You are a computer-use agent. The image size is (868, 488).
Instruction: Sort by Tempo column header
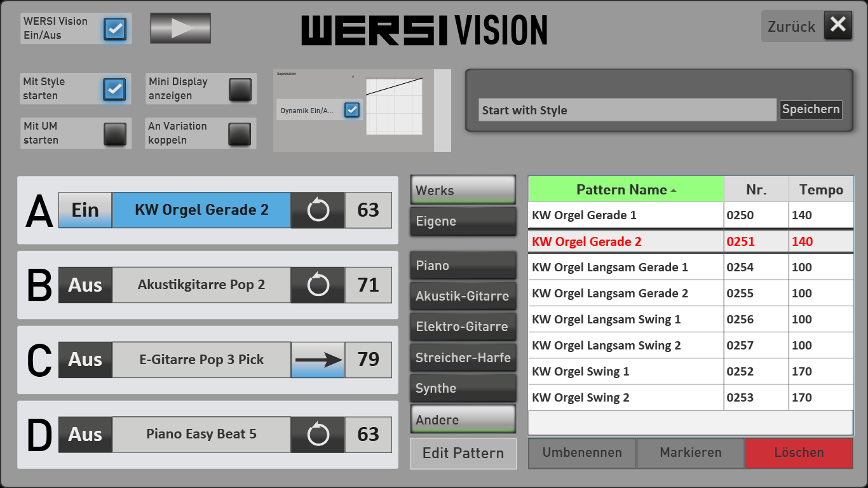(821, 189)
